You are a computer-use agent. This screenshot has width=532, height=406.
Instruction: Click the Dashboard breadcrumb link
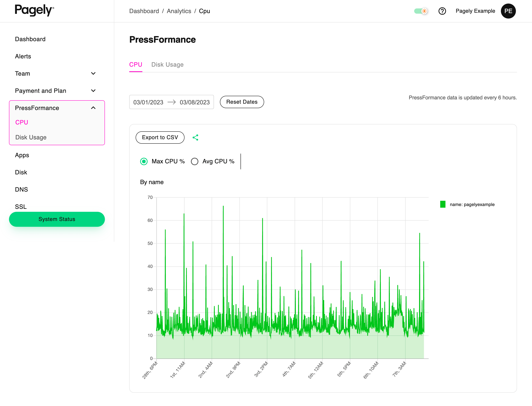point(144,11)
